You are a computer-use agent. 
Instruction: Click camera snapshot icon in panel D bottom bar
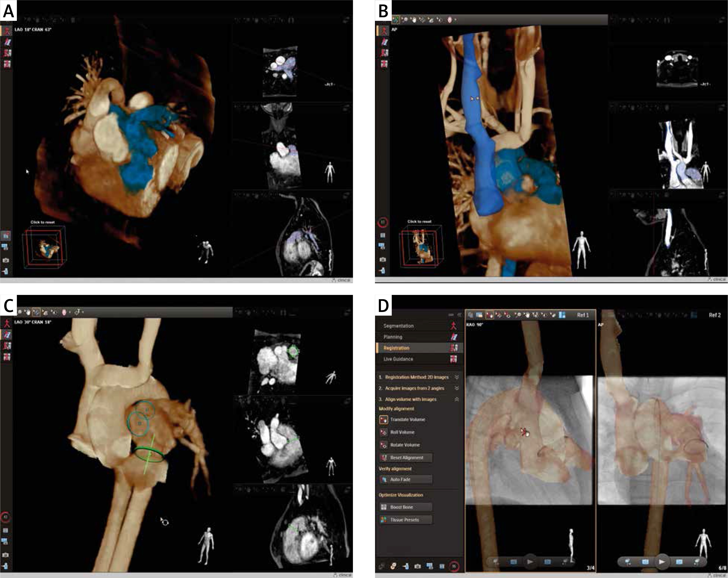pos(417,566)
